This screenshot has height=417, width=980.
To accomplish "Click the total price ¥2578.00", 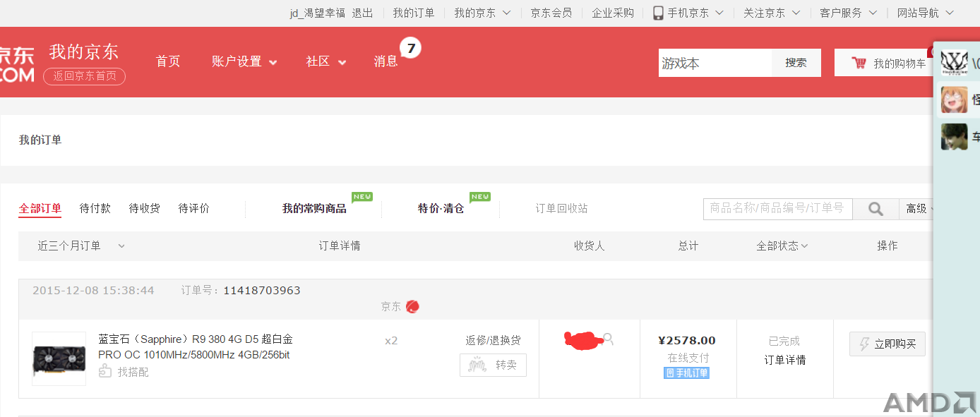I will tap(687, 341).
